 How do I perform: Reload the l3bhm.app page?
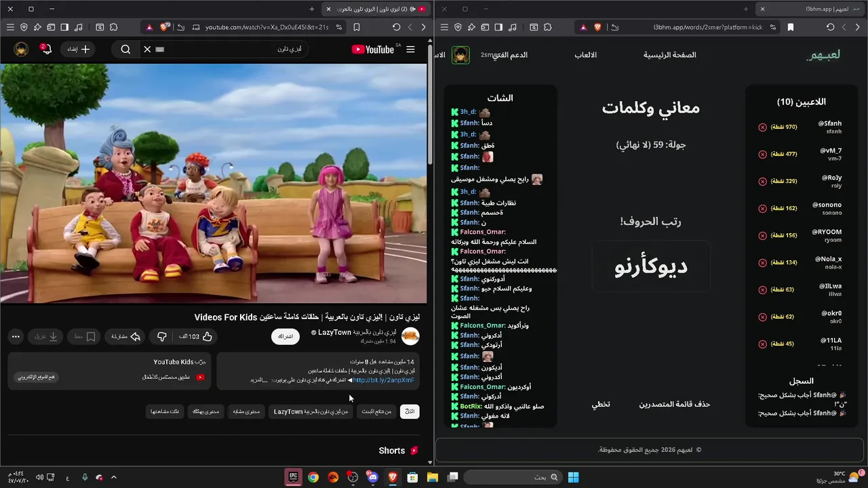point(830,27)
